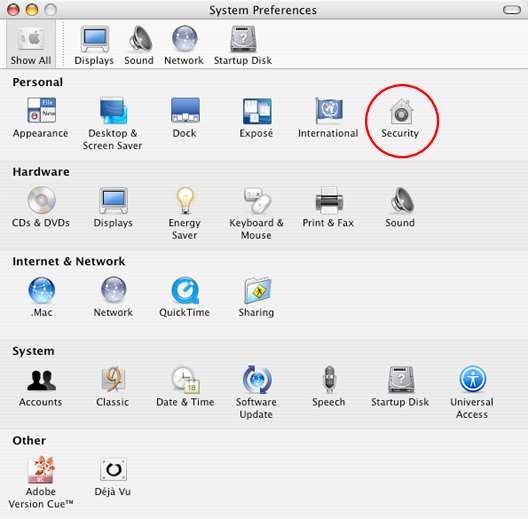Select the Dock preference pane
528x519 pixels.
(185, 118)
